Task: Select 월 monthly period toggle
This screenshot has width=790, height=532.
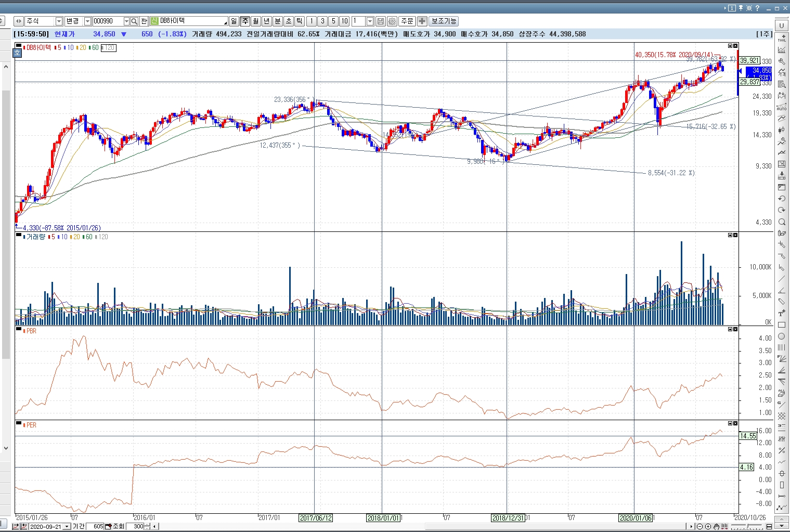Action: click(x=256, y=21)
